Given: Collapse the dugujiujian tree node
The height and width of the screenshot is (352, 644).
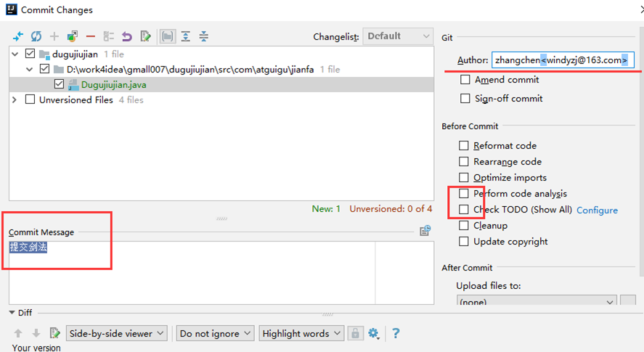Looking at the screenshot, I should click(x=15, y=54).
